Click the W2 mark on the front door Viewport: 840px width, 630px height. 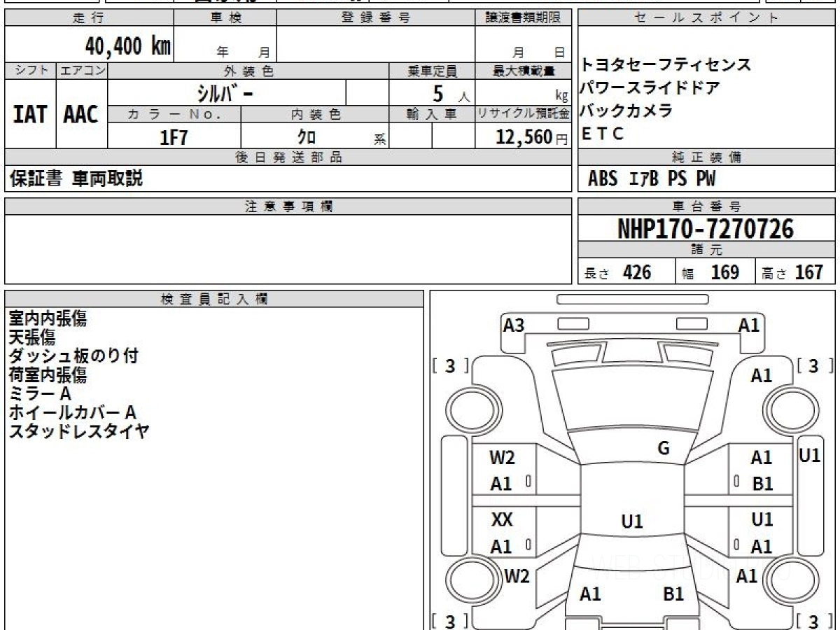[503, 458]
